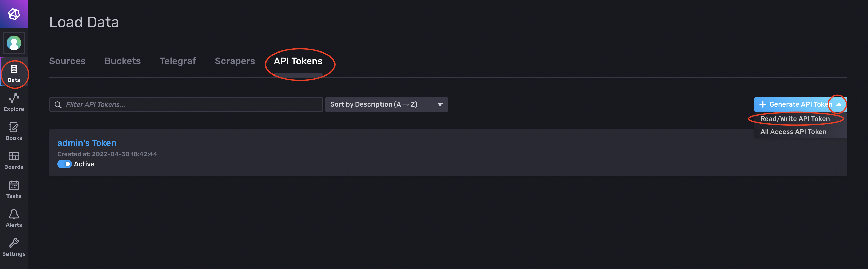868x269 pixels.
Task: Open the Sort by Description dropdown
Action: point(386,104)
